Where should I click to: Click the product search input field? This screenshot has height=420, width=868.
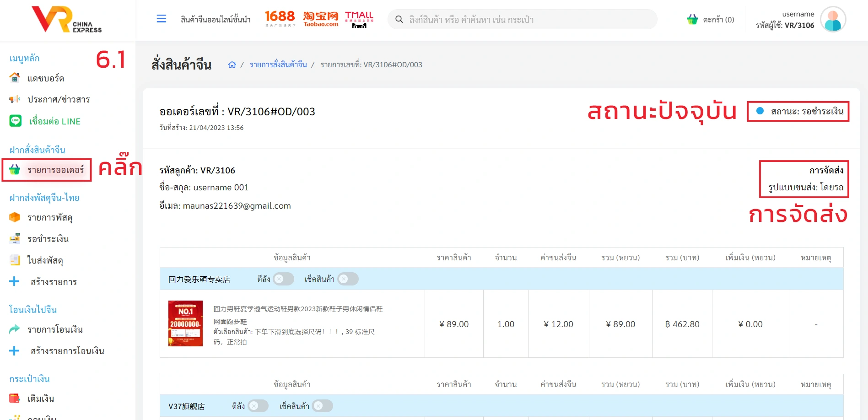point(526,20)
